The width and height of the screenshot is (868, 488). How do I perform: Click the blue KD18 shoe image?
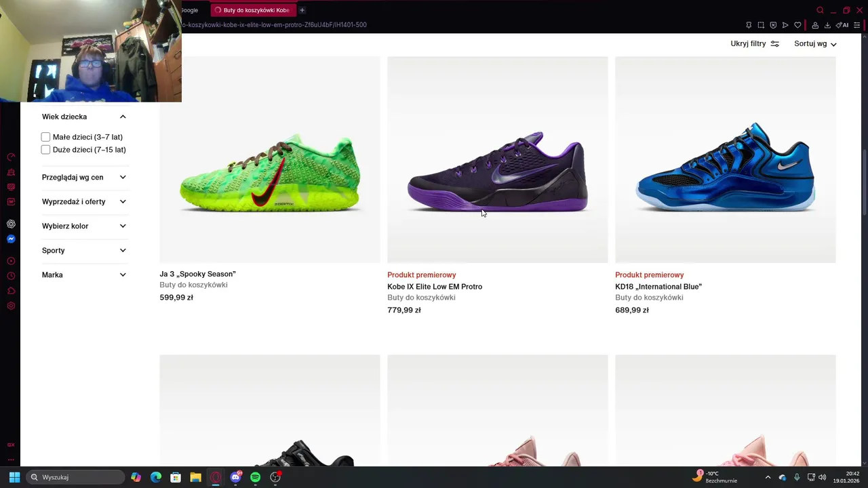(x=726, y=159)
